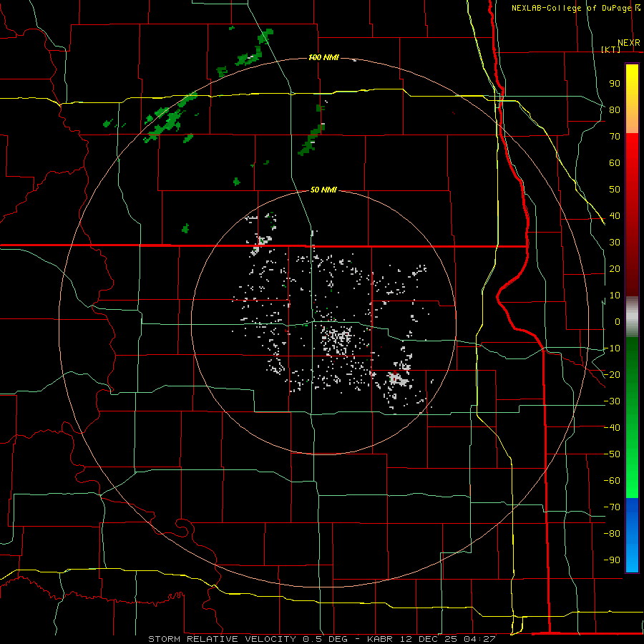The height and width of the screenshot is (644, 644).
Task: Click the 50 NMI range ring label
Action: (x=323, y=190)
